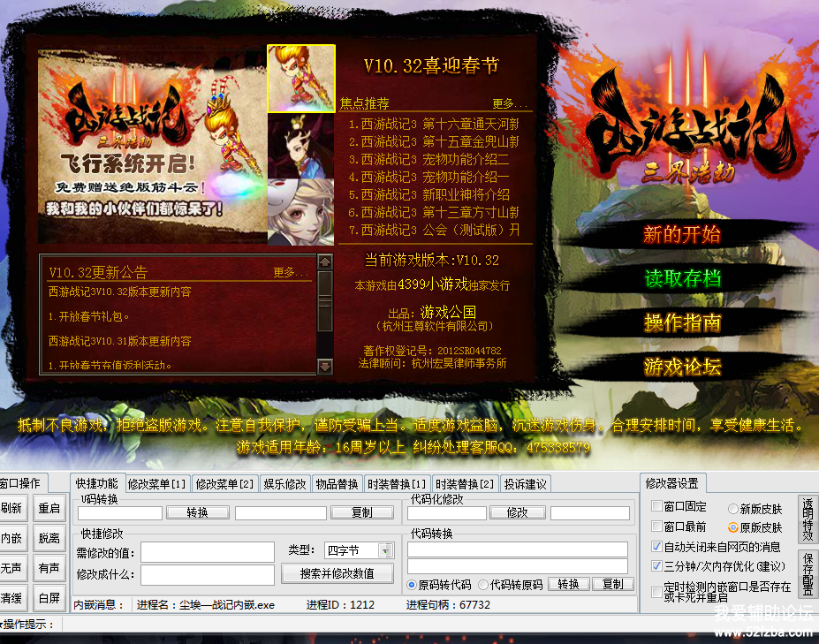Enable 窗口固定 checkbox
This screenshot has width=819, height=644.
point(657,505)
